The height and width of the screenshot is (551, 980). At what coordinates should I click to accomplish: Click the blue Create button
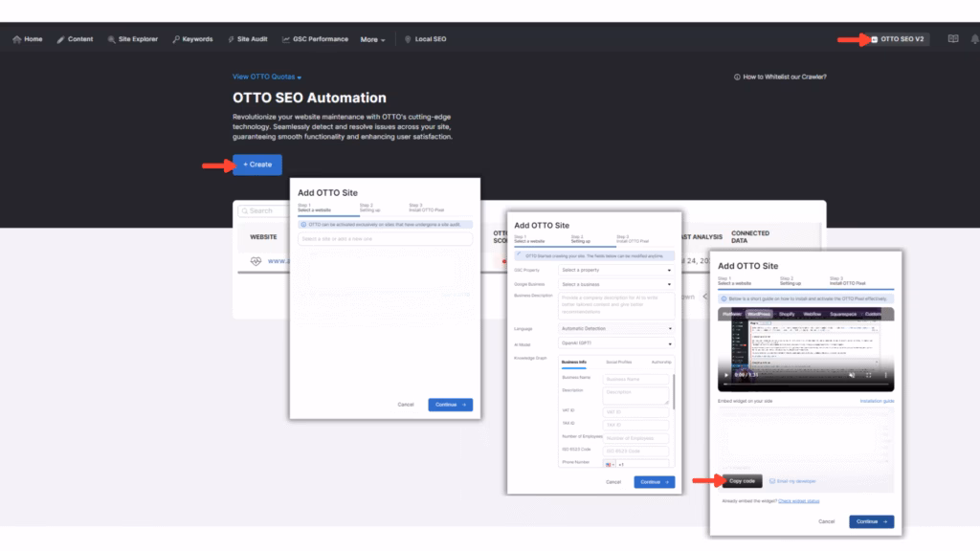tap(257, 165)
